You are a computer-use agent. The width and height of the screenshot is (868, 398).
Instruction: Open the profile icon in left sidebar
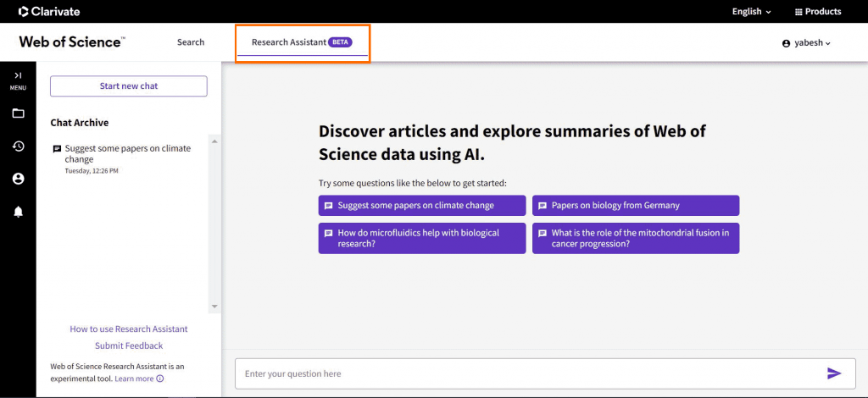[19, 179]
